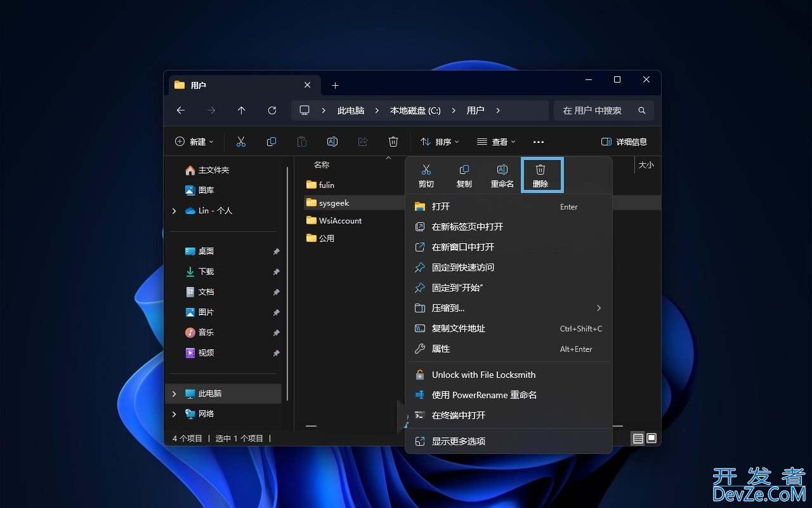Sort by the 名称 column header

tap(322, 164)
